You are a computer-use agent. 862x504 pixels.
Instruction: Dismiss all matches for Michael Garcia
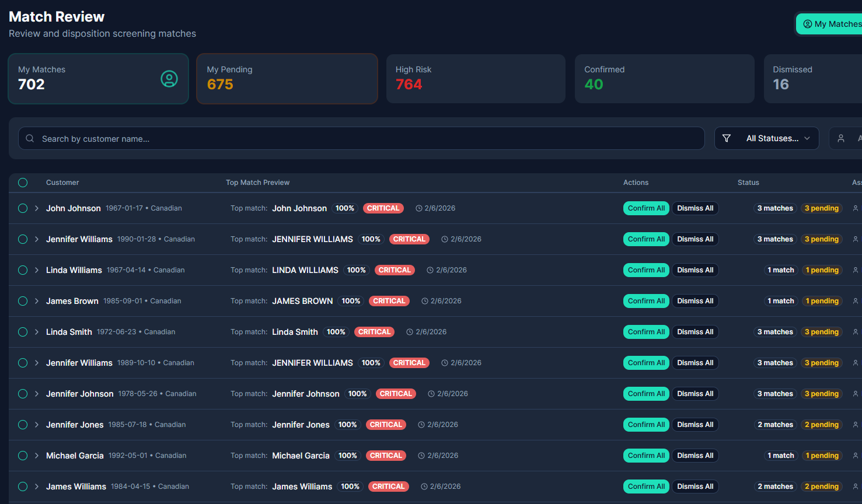click(x=695, y=456)
